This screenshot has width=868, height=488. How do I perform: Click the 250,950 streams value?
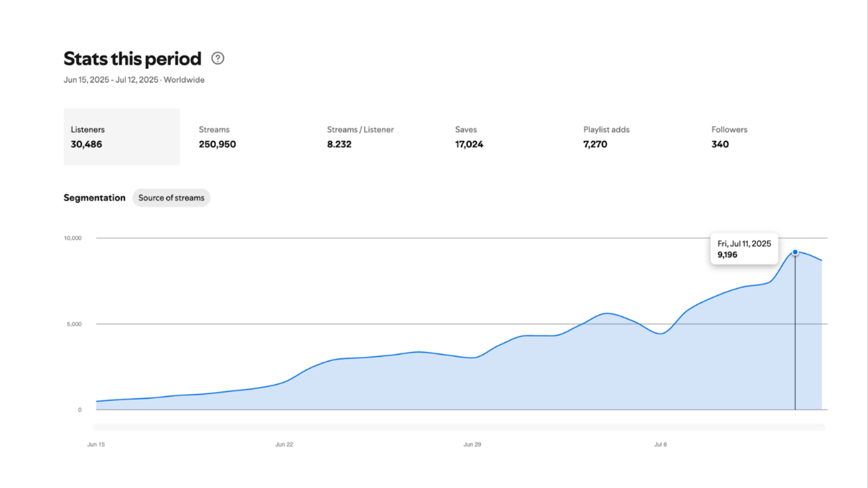click(217, 144)
